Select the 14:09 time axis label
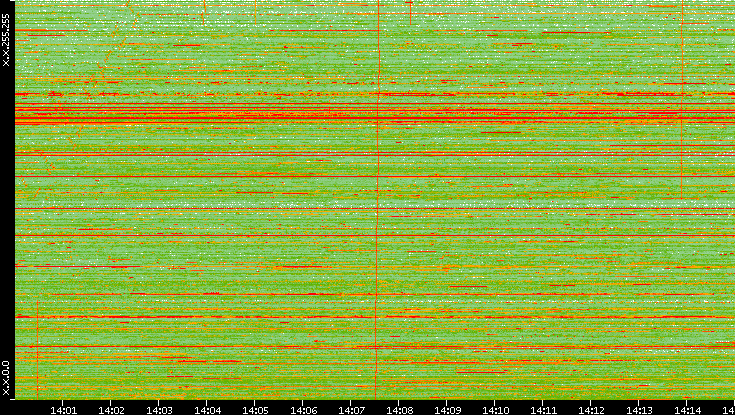The image size is (735, 415). coord(447,410)
